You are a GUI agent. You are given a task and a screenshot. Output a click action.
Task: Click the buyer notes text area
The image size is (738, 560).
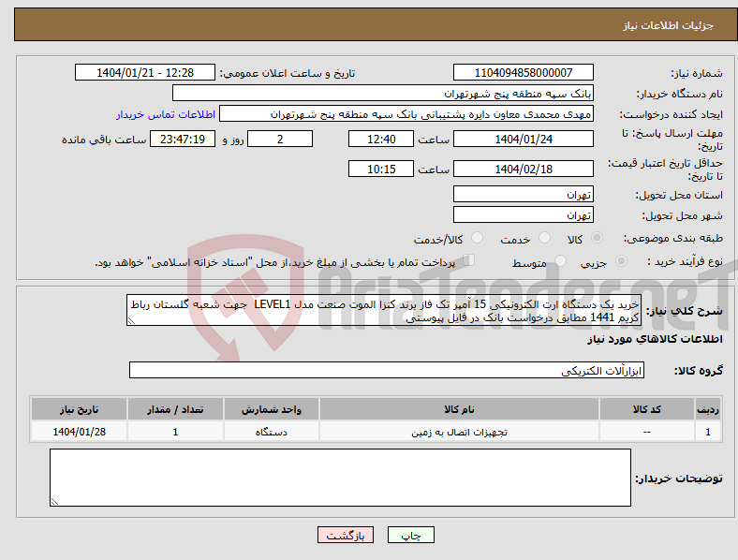point(340,478)
